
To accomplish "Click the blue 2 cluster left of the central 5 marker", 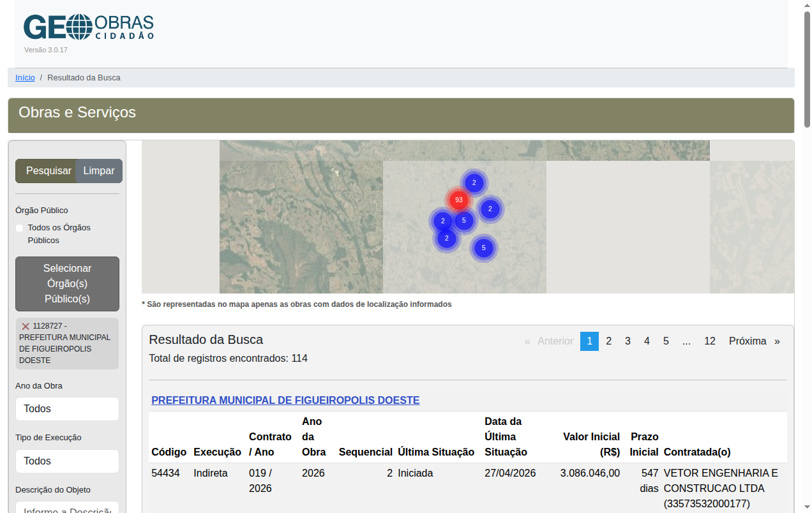I will (x=442, y=221).
